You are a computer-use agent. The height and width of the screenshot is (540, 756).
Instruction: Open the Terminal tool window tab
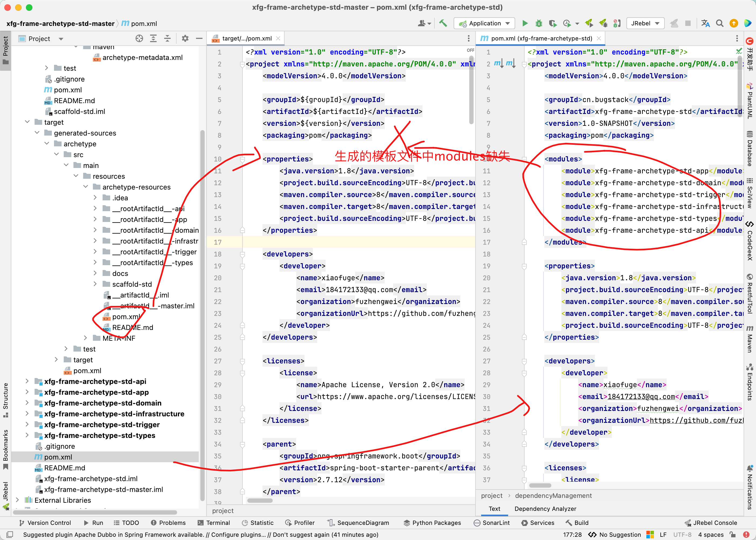pos(214,523)
